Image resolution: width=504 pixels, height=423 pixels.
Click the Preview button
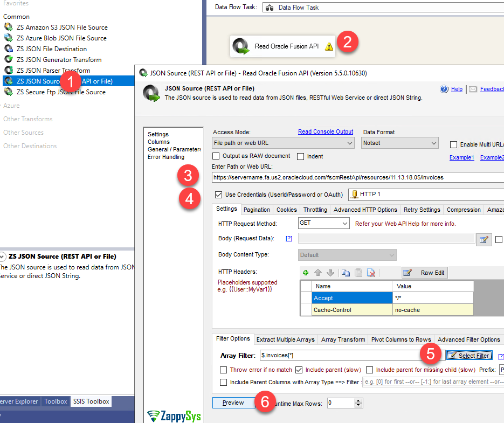click(234, 403)
